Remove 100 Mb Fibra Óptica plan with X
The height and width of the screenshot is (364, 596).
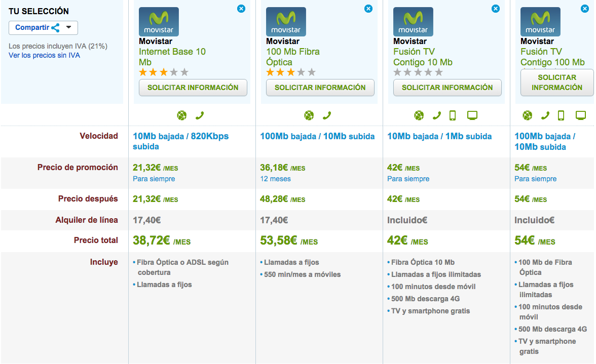tap(368, 8)
